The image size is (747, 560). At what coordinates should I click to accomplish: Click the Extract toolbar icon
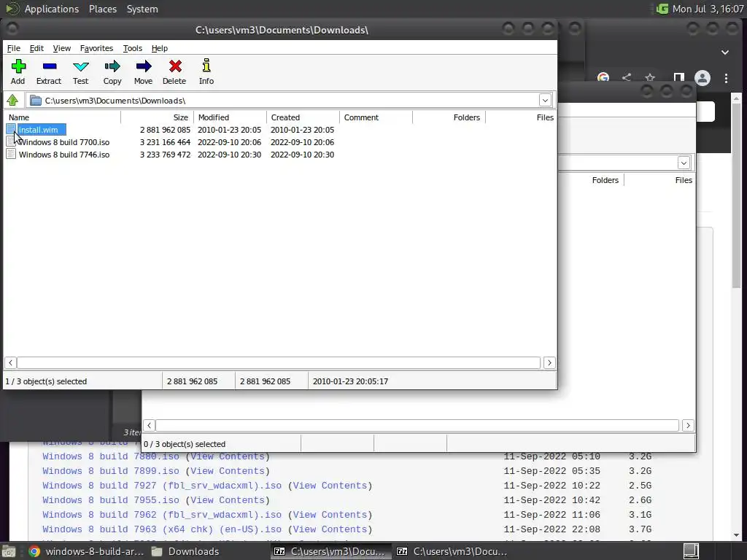coord(49,66)
